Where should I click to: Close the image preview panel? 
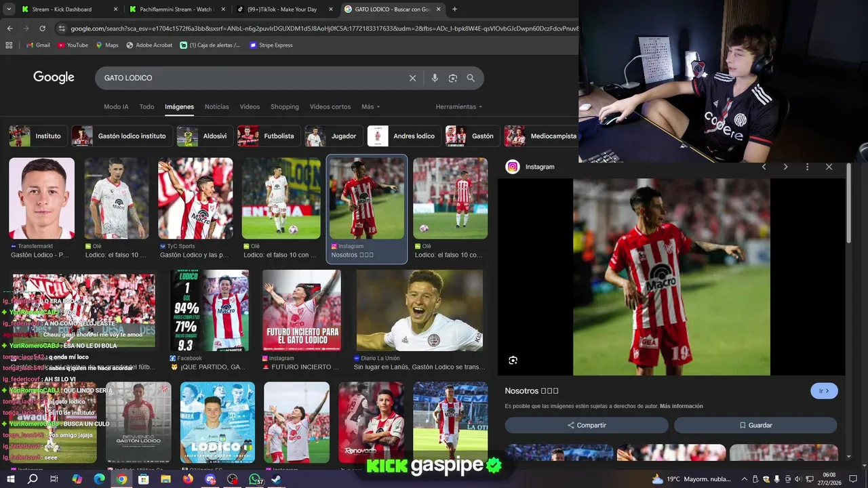[x=829, y=167]
